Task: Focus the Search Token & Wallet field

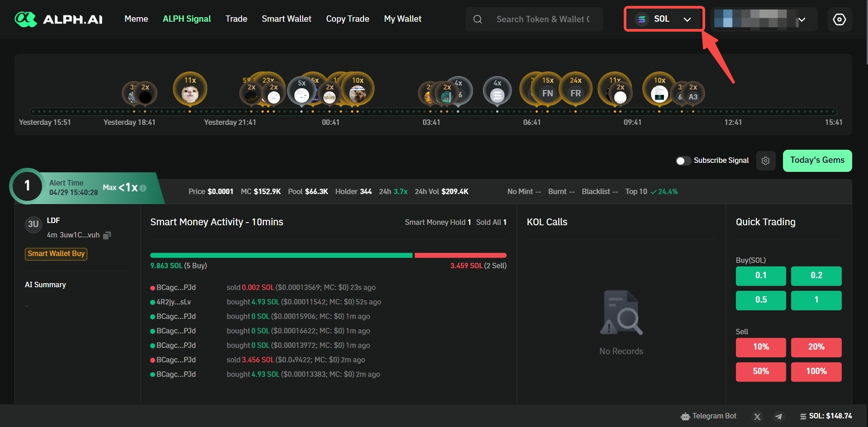Action: point(534,19)
